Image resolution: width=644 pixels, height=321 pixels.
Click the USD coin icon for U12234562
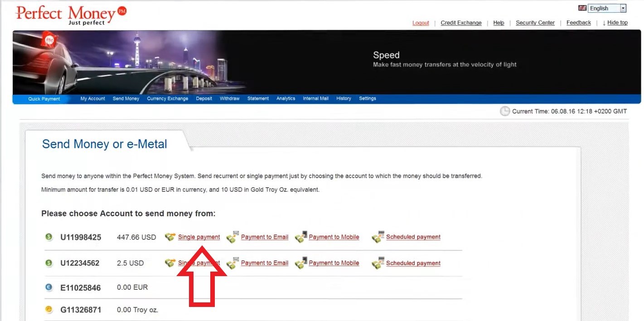(49, 263)
